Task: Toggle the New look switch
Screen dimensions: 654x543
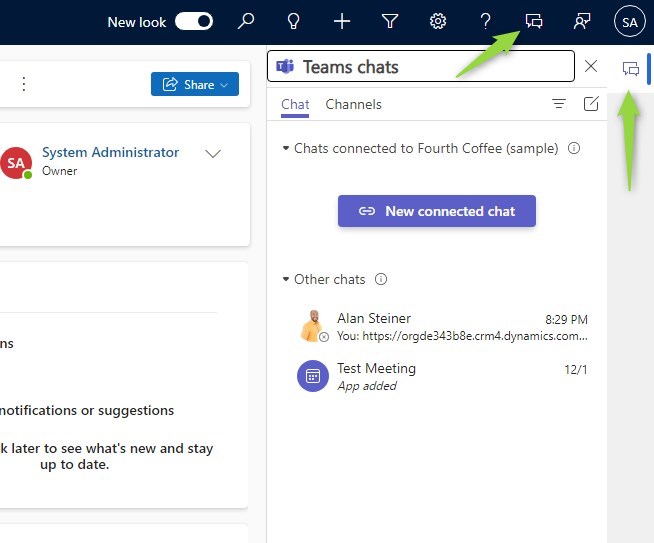Action: pos(194,21)
